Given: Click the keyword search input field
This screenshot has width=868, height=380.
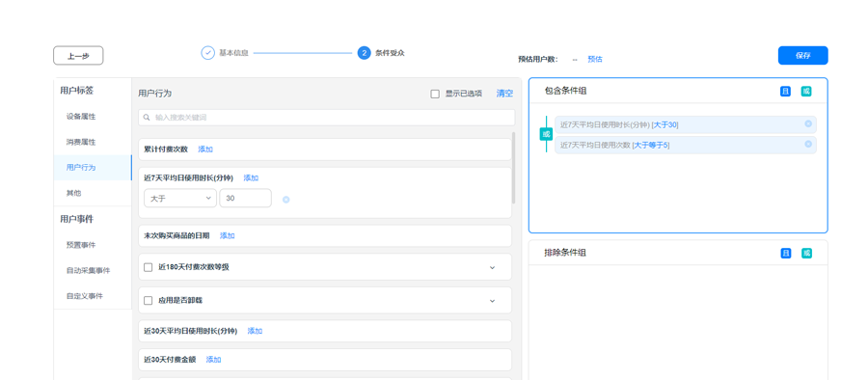Looking at the screenshot, I should click(x=327, y=118).
